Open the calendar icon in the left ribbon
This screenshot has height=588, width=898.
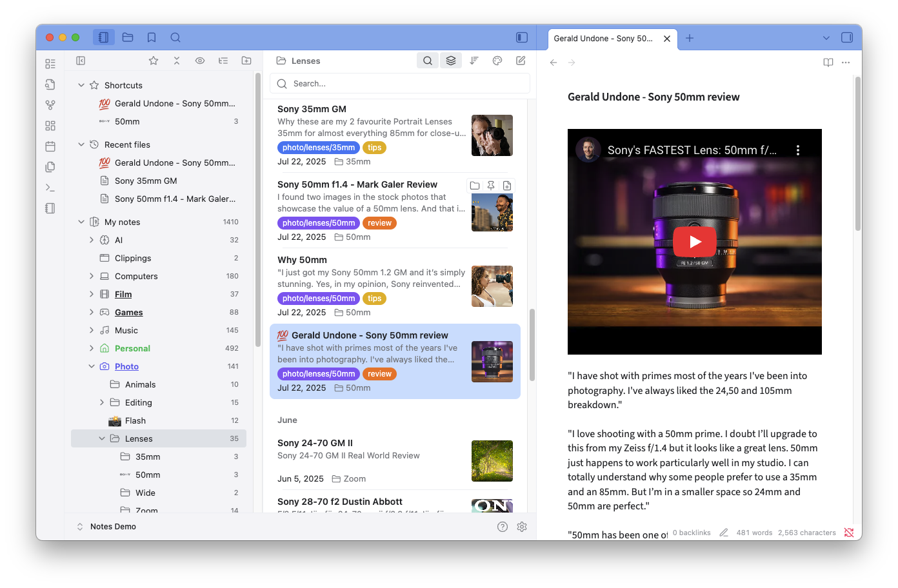click(x=50, y=146)
